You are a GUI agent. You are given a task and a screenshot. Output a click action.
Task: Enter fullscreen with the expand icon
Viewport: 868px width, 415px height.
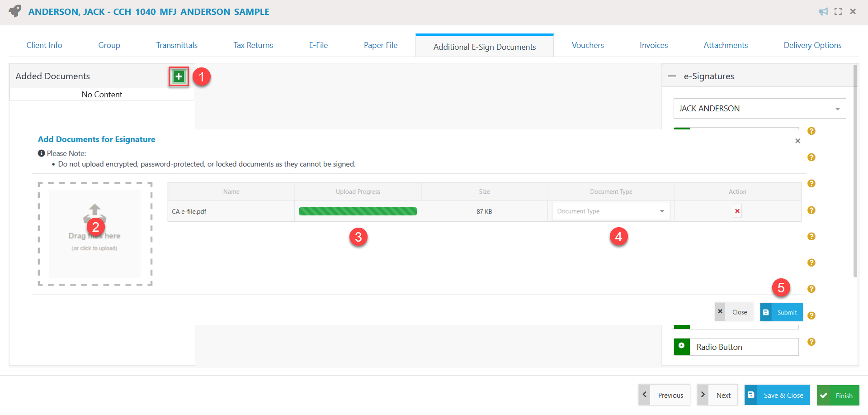click(x=839, y=11)
